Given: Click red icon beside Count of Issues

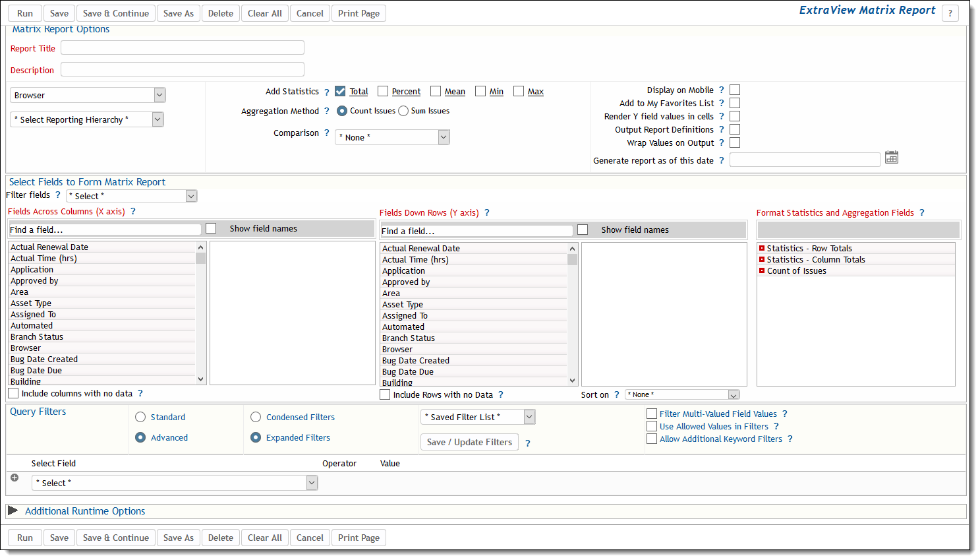Looking at the screenshot, I should [762, 270].
